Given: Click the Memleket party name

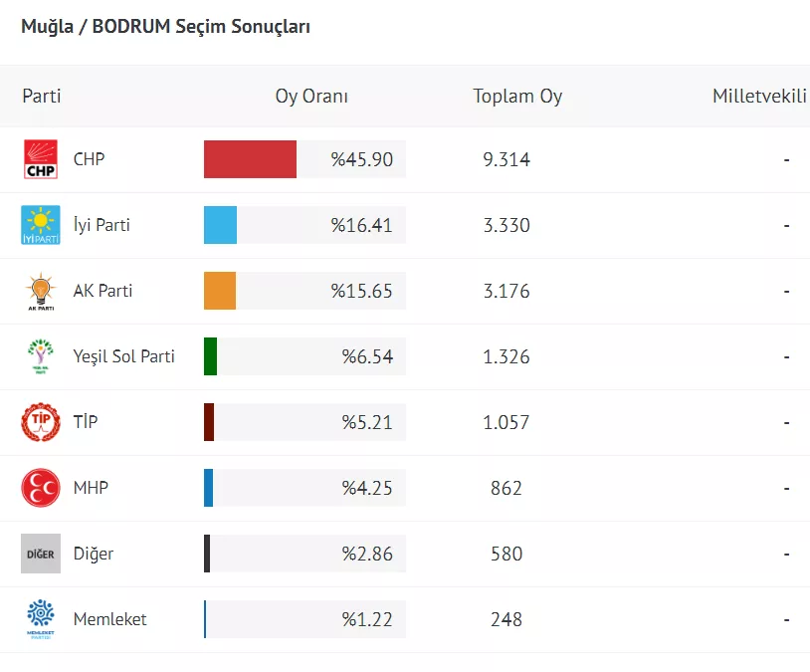Looking at the screenshot, I should 109,619.
